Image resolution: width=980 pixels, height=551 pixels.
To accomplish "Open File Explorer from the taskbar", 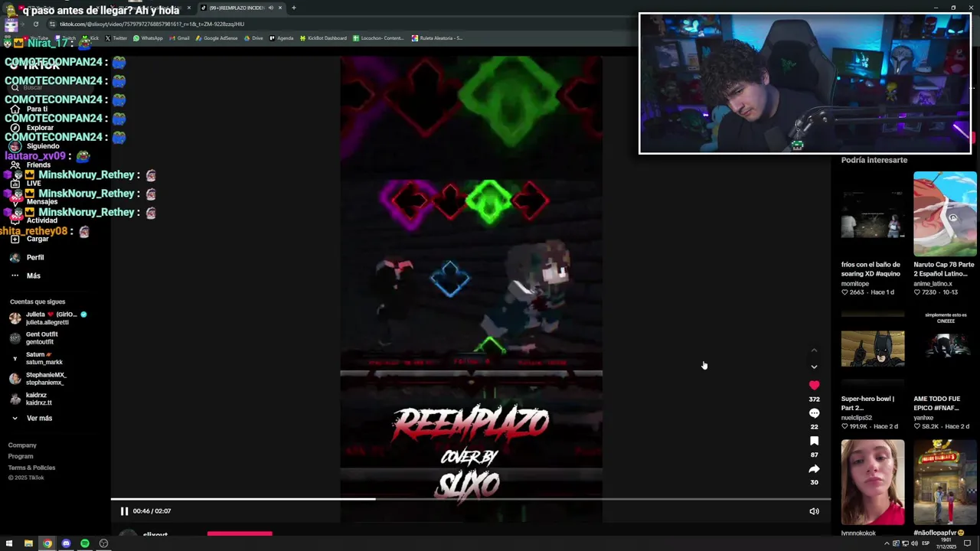I will [28, 543].
